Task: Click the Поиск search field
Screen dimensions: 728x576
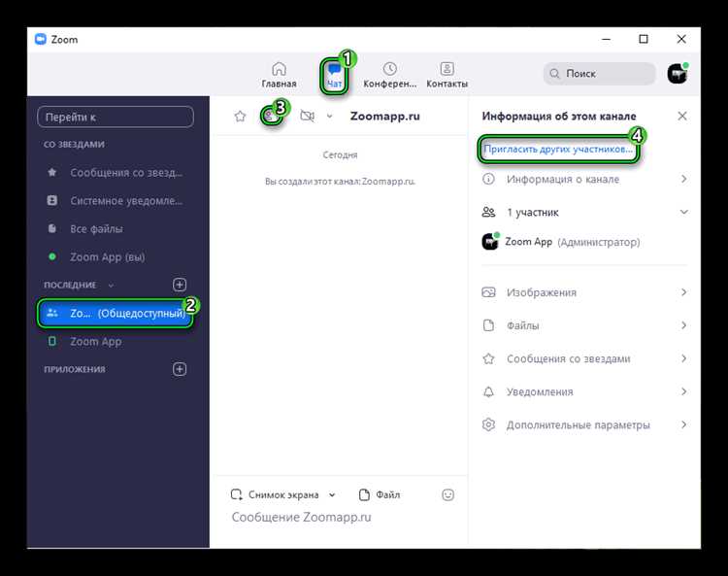Action: pos(600,74)
